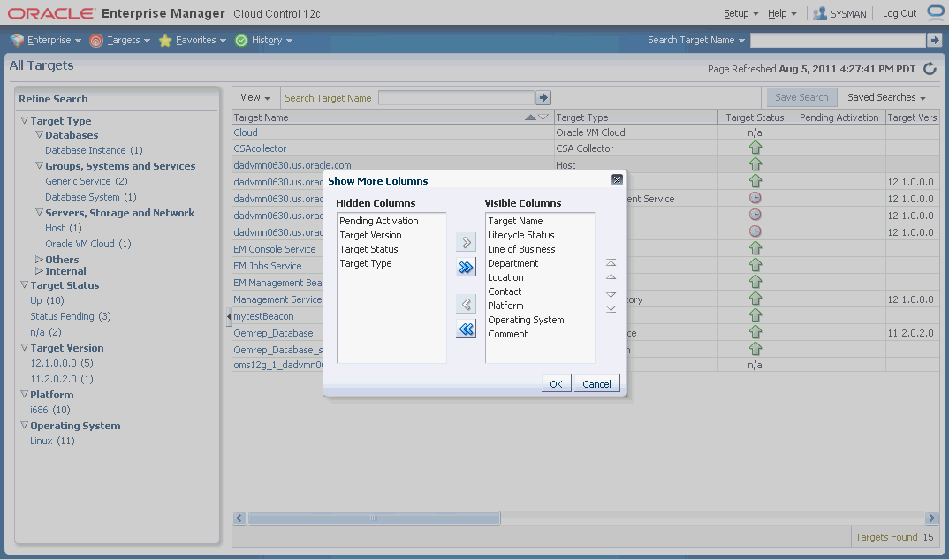Filter by version 12.1.0.0.0 (5)
This screenshot has width=949, height=560.
point(62,363)
